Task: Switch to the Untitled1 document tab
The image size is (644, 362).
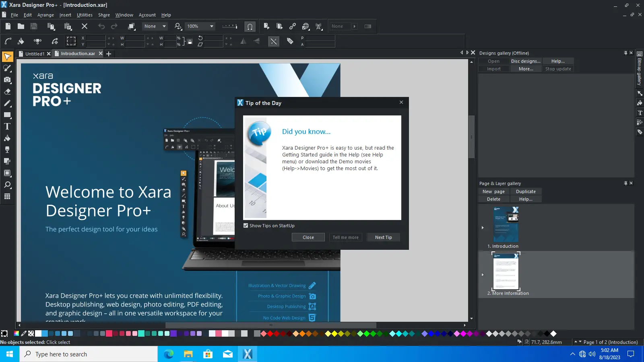Action: [x=35, y=53]
